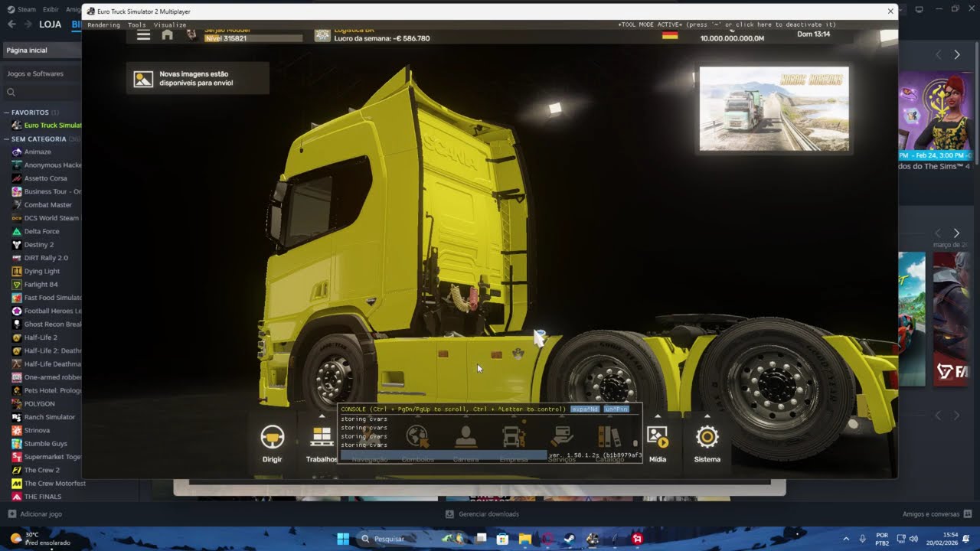Open the Windows Start button
Image resolution: width=980 pixels, height=551 pixels.
click(x=343, y=539)
